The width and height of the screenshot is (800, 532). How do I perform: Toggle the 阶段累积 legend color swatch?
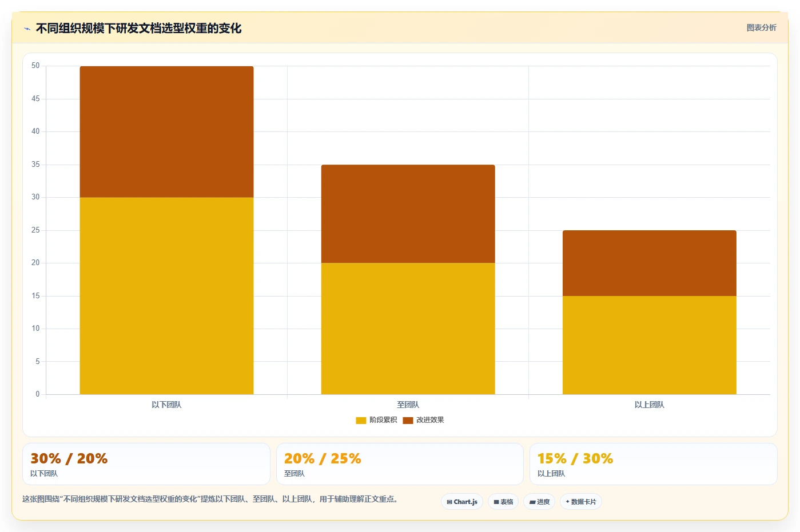pos(361,420)
